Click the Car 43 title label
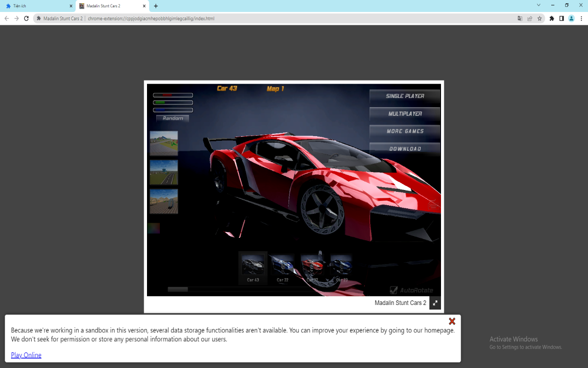Viewport: 588px width, 368px height. tap(227, 88)
